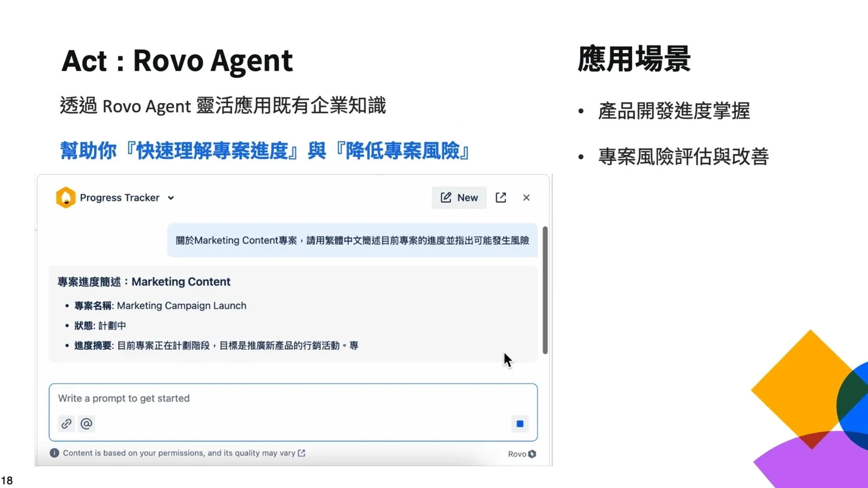868x488 pixels.
Task: Click the slide number 18
Action: click(x=7, y=481)
